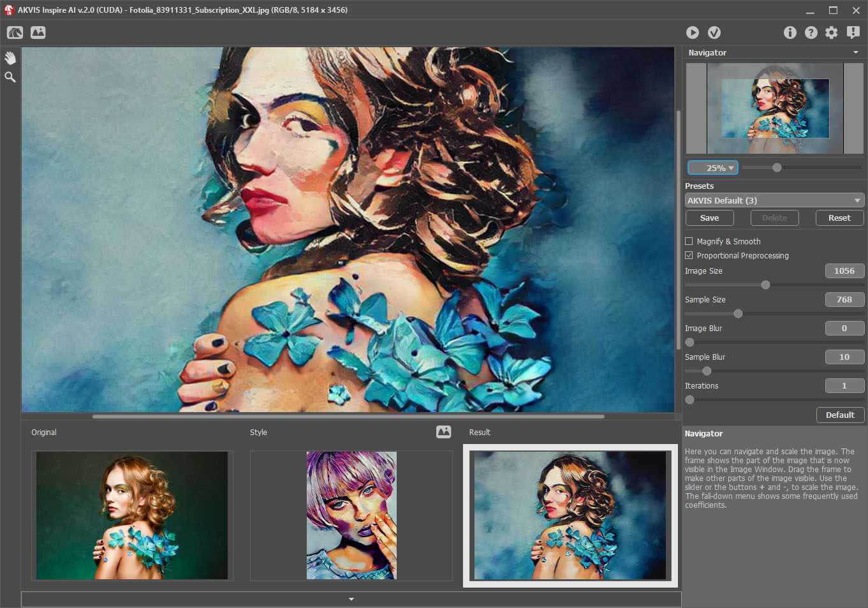
Task: Collapse the Navigator panel arrow
Action: coord(856,53)
